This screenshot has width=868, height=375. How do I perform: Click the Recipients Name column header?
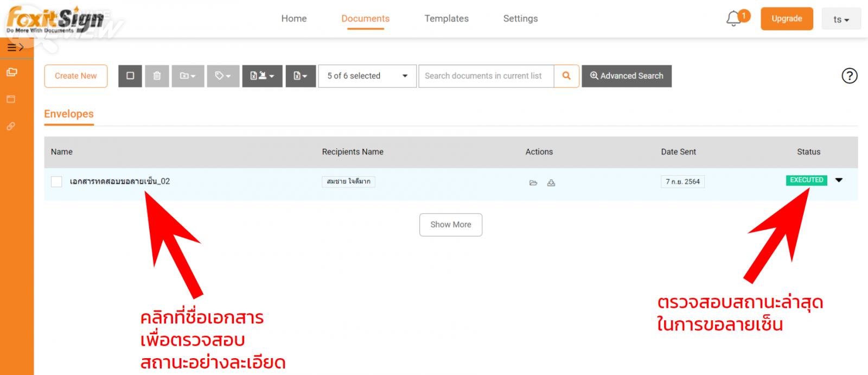click(353, 152)
